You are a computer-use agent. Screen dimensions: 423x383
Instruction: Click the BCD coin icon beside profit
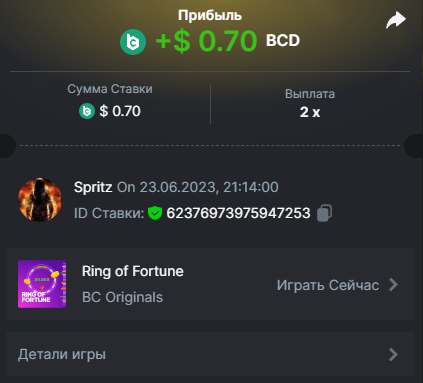pyautogui.click(x=133, y=42)
